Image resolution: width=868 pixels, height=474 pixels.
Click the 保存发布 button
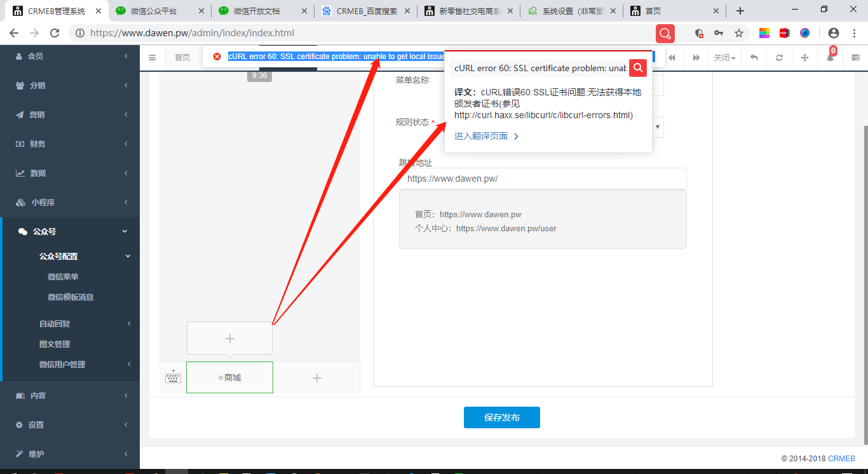[x=502, y=417]
